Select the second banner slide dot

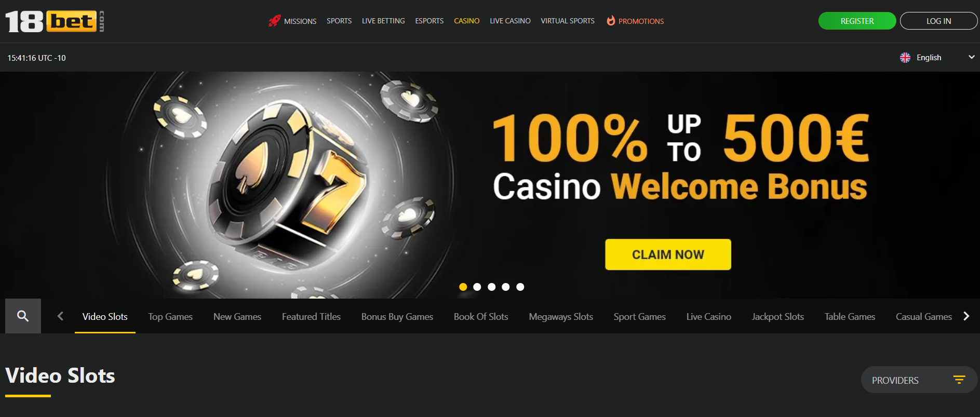pos(477,287)
